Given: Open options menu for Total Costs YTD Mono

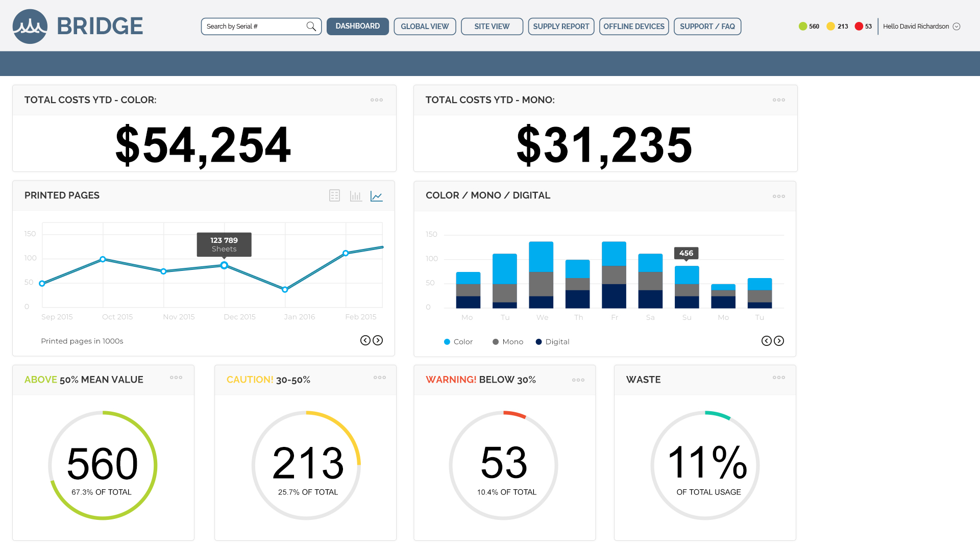Looking at the screenshot, I should (779, 100).
